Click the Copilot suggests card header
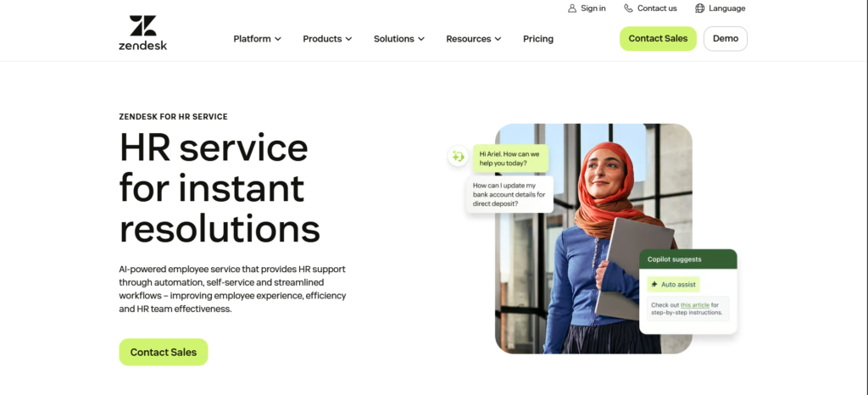Image resolution: width=868 pixels, height=395 pixels. pyautogui.click(x=688, y=259)
